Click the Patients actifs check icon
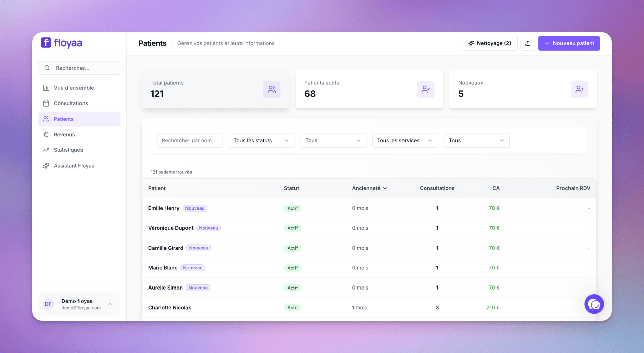 (x=425, y=89)
